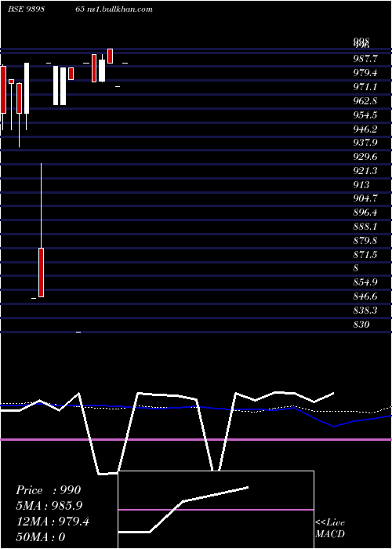Click the 879.8 price level label
Image resolution: width=392 pixels, height=549 pixels.
coord(365,241)
